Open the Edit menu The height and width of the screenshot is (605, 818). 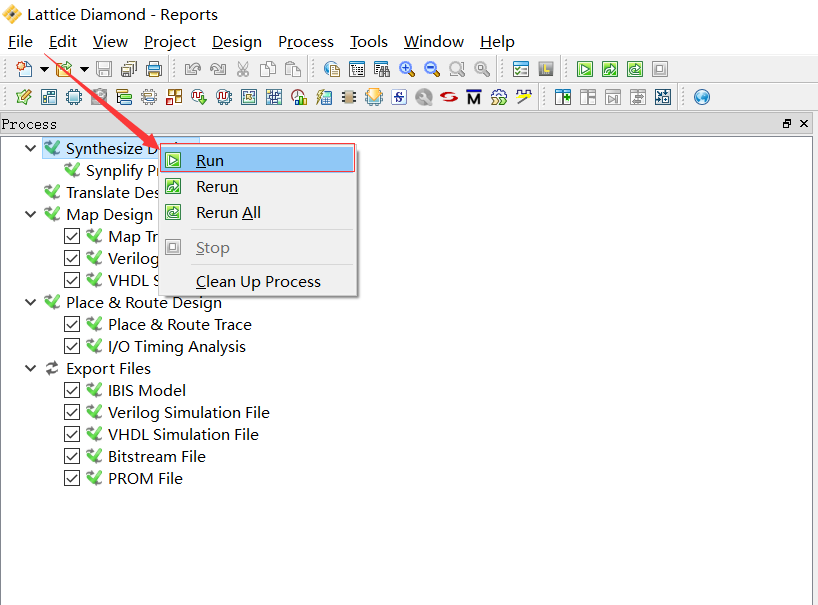[x=63, y=42]
